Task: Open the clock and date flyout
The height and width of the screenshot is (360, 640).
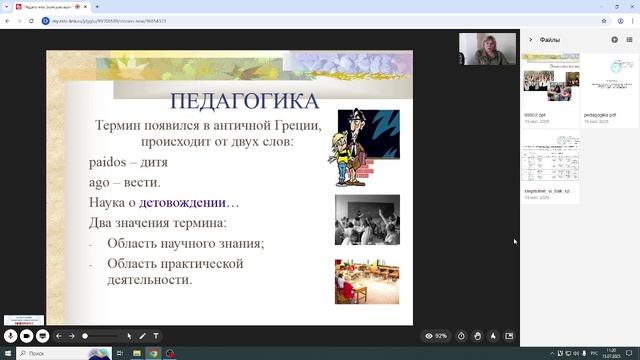Action: [x=611, y=353]
